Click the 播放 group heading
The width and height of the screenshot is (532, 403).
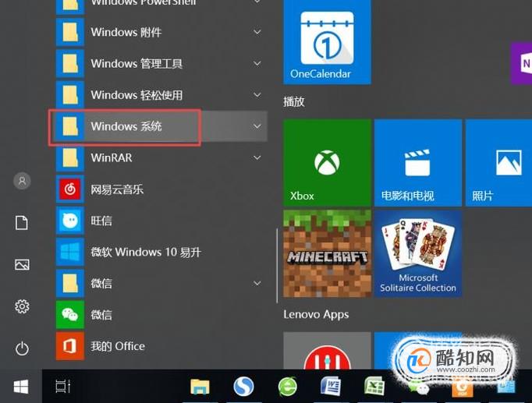point(294,101)
